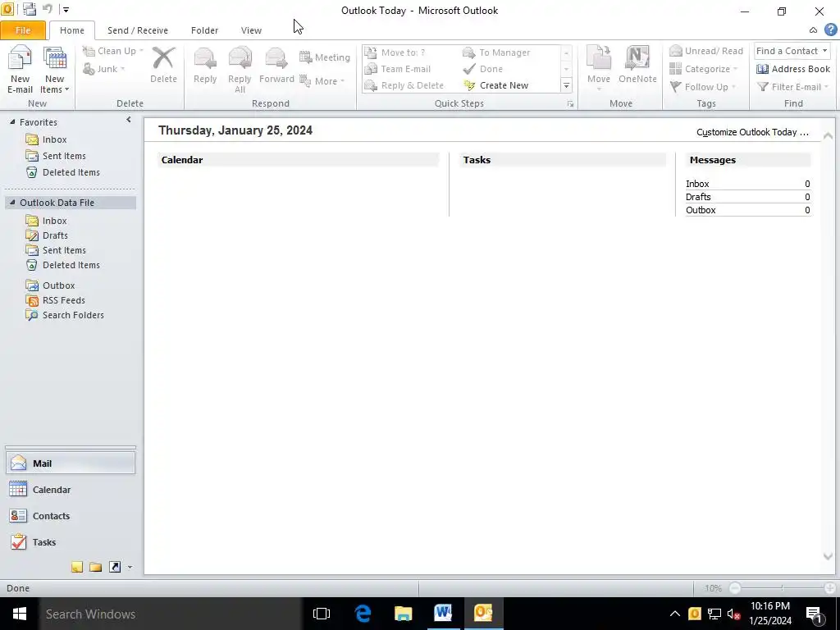Screen dimensions: 840x630
Task: Select the Done quick step
Action: (482, 69)
